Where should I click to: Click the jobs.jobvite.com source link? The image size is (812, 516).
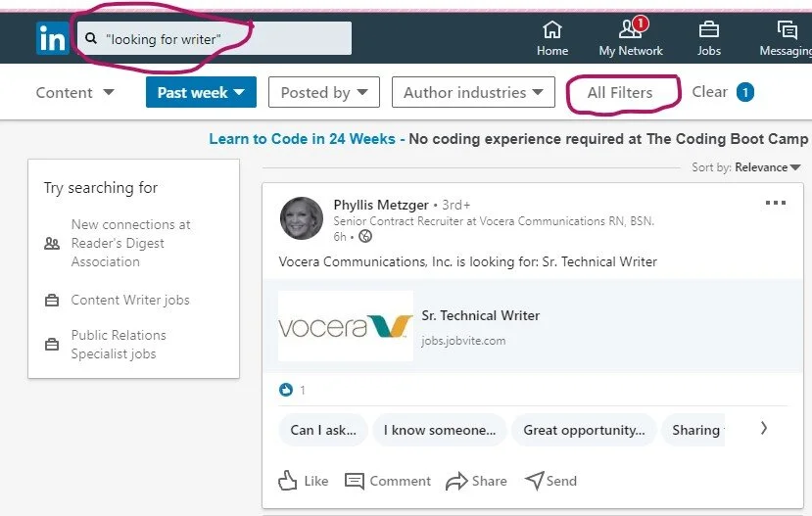[x=463, y=341]
